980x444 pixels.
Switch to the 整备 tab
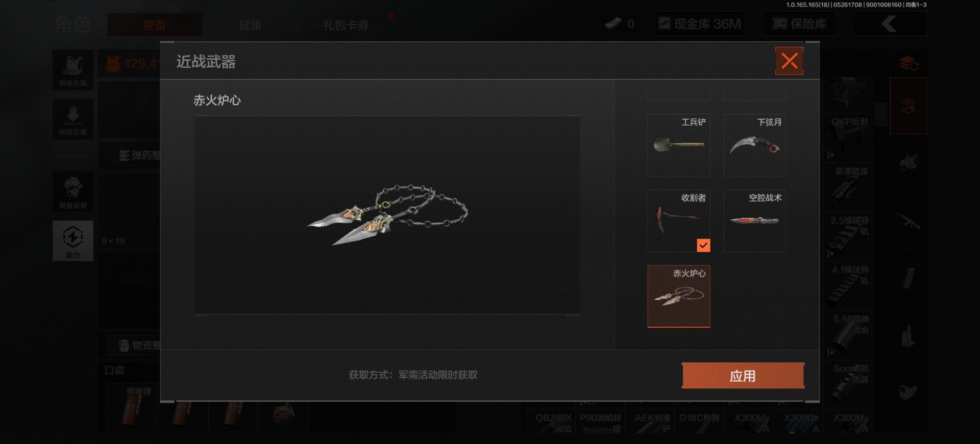point(155,25)
